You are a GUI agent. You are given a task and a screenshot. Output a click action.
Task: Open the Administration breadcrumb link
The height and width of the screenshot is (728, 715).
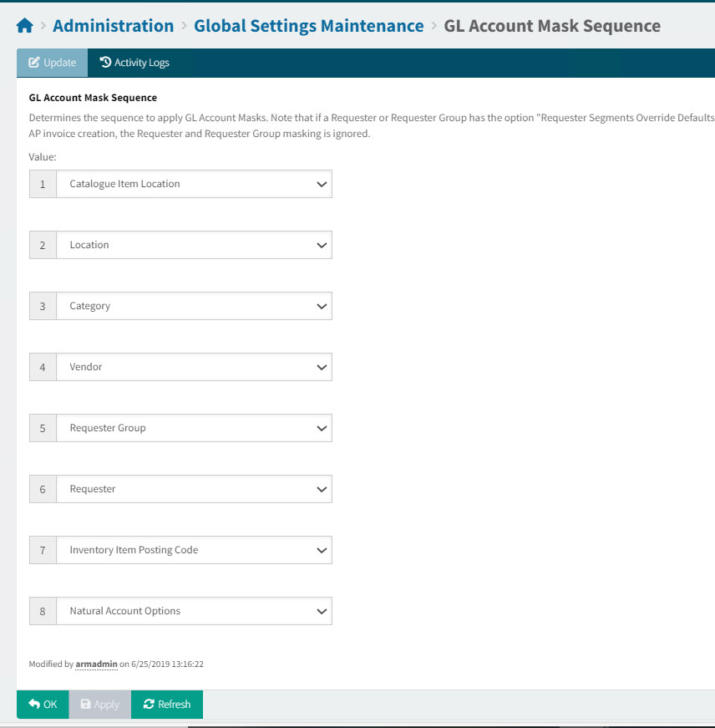[x=113, y=25]
